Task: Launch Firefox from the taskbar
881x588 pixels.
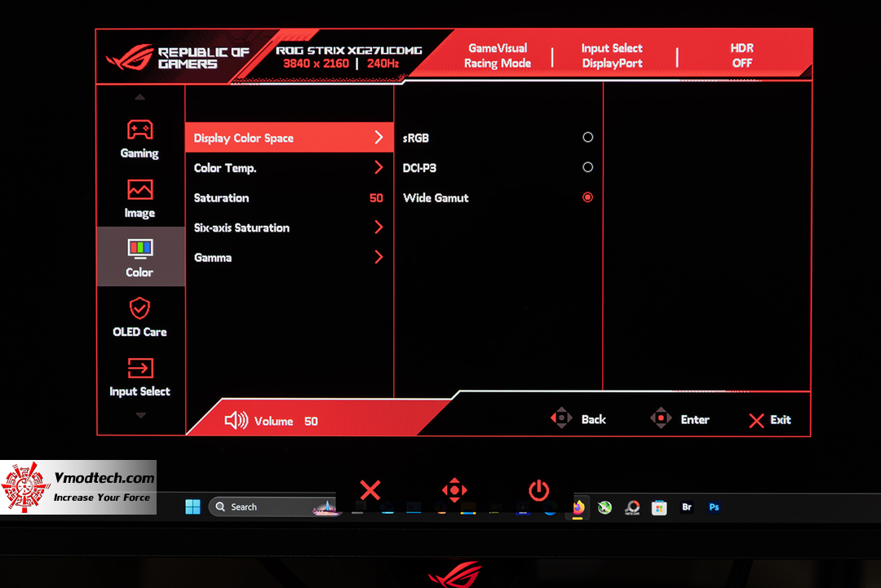Action: point(578,508)
